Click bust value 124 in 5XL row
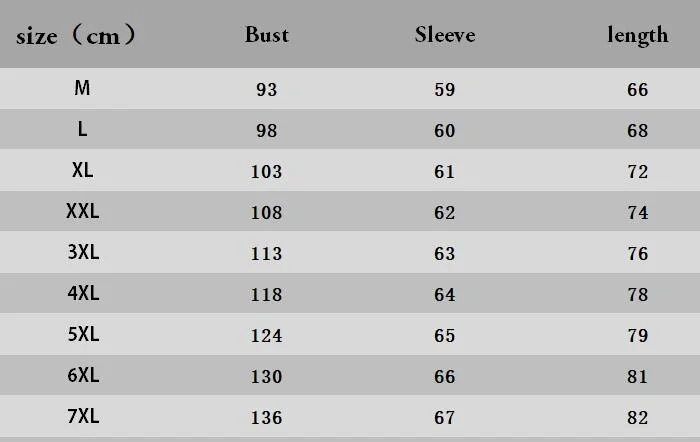700x442 pixels. point(267,336)
